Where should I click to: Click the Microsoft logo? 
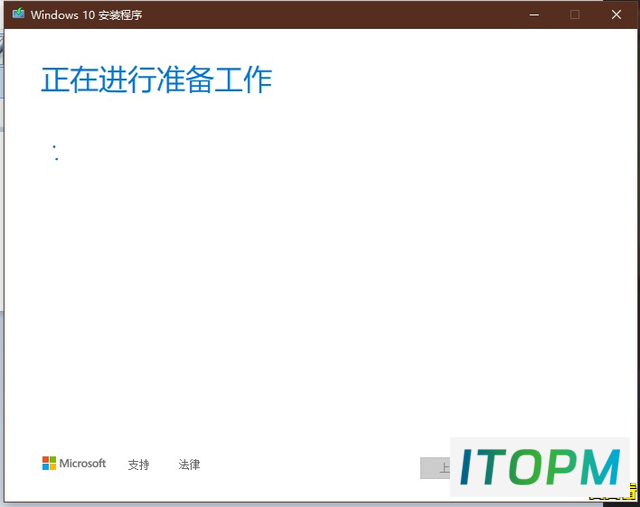[x=74, y=463]
